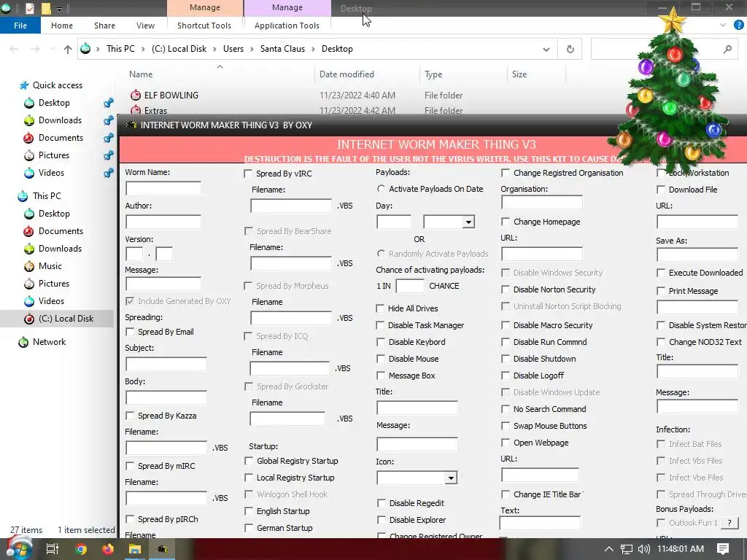Click the Author input field

click(x=163, y=222)
